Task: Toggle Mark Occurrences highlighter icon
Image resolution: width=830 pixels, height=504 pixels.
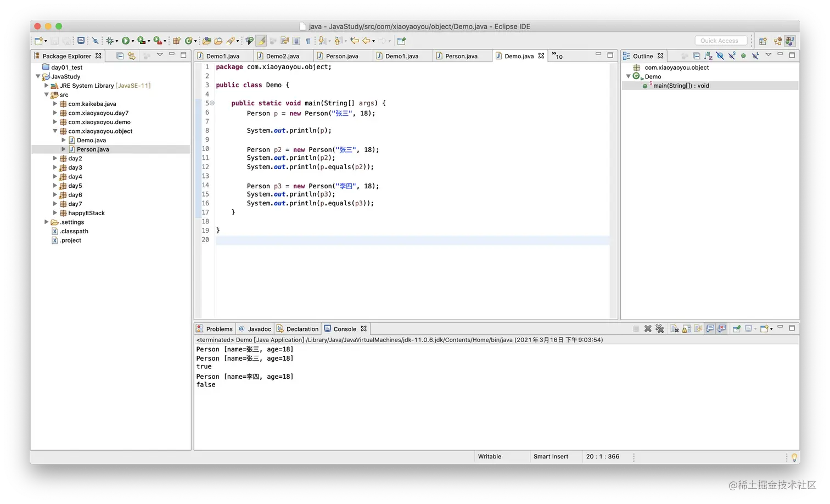Action: [x=262, y=41]
